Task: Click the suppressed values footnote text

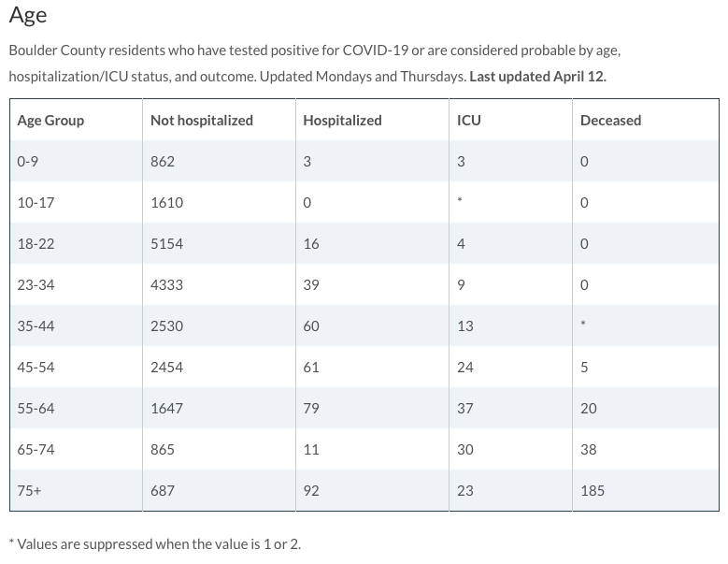Action: pyautogui.click(x=155, y=543)
